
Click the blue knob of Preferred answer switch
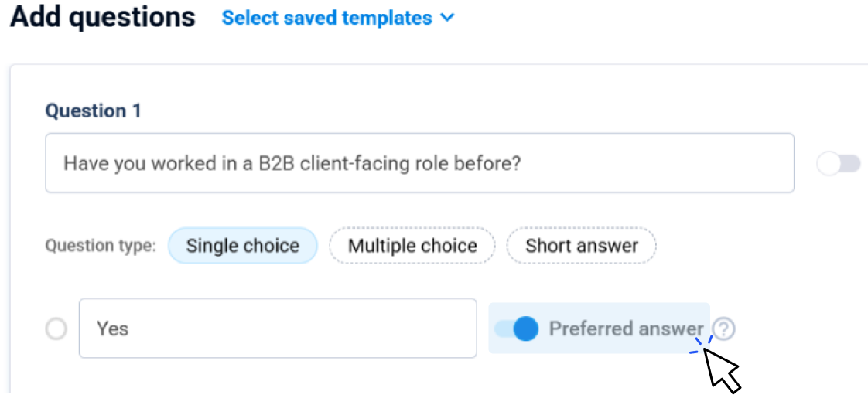525,329
